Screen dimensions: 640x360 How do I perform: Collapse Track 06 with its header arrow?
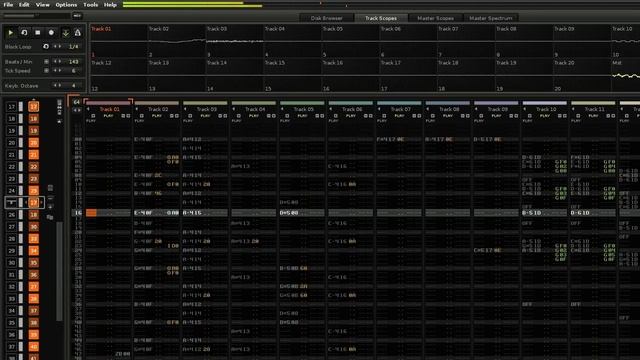click(x=331, y=109)
